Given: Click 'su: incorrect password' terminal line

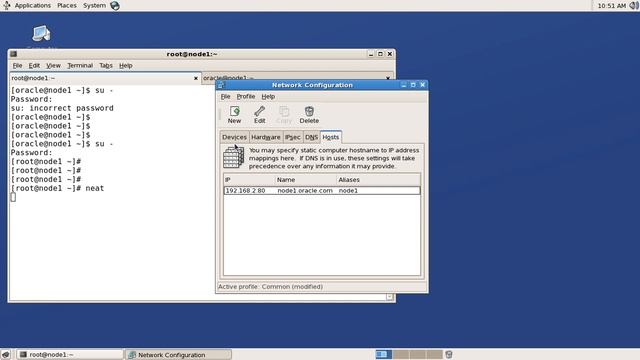Looking at the screenshot, I should click(x=62, y=108).
